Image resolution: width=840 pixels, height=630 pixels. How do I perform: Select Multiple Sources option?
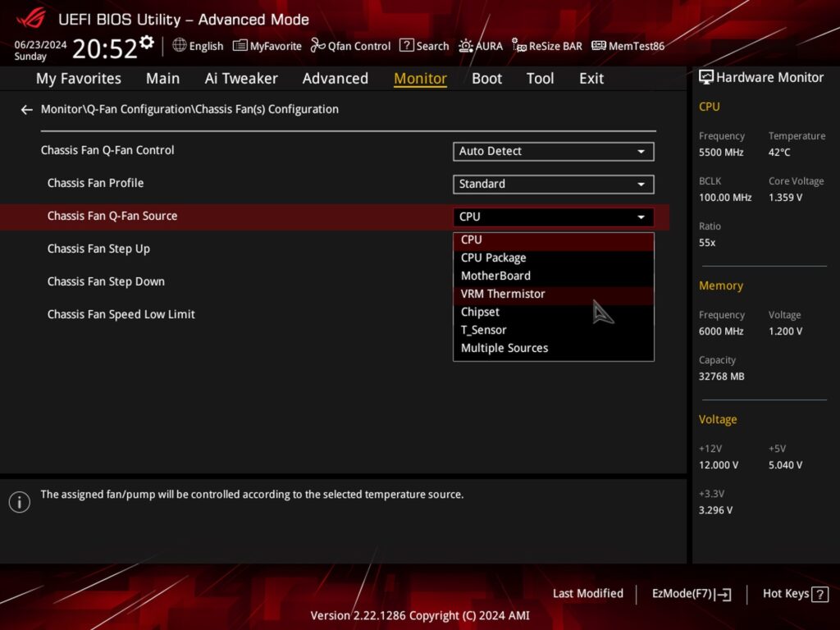[554, 348]
